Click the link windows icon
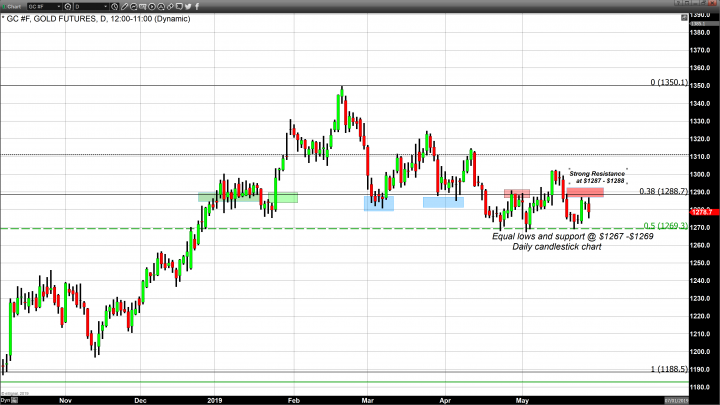 coord(170,6)
